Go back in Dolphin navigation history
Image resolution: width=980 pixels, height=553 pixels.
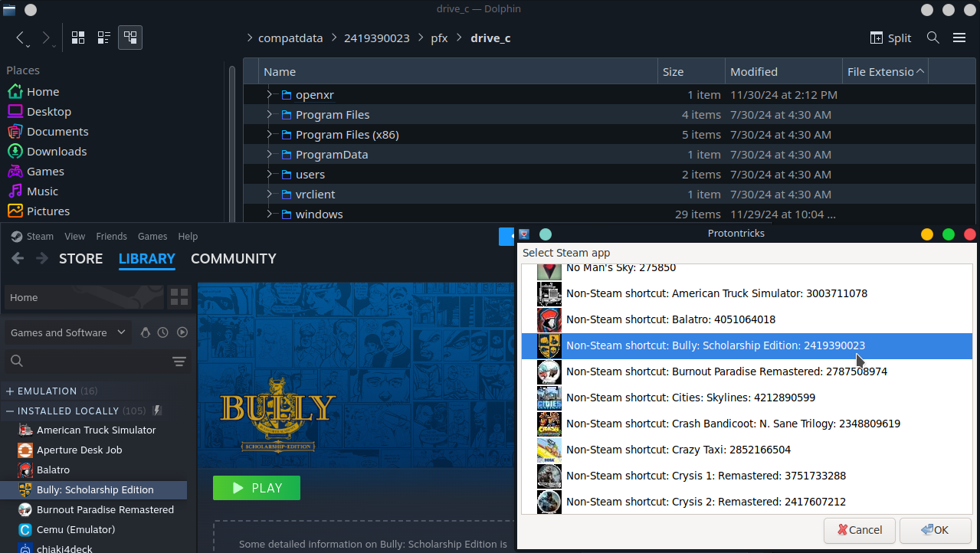(x=21, y=38)
